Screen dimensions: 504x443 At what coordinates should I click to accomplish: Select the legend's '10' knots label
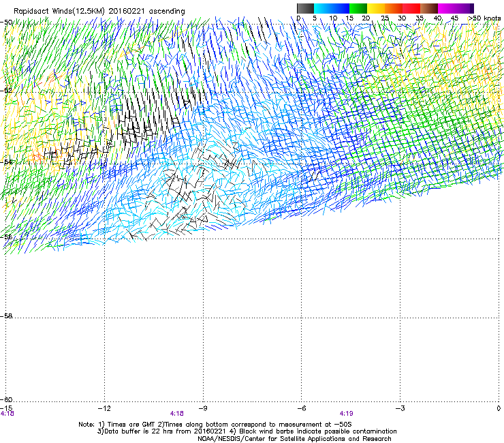333,18
